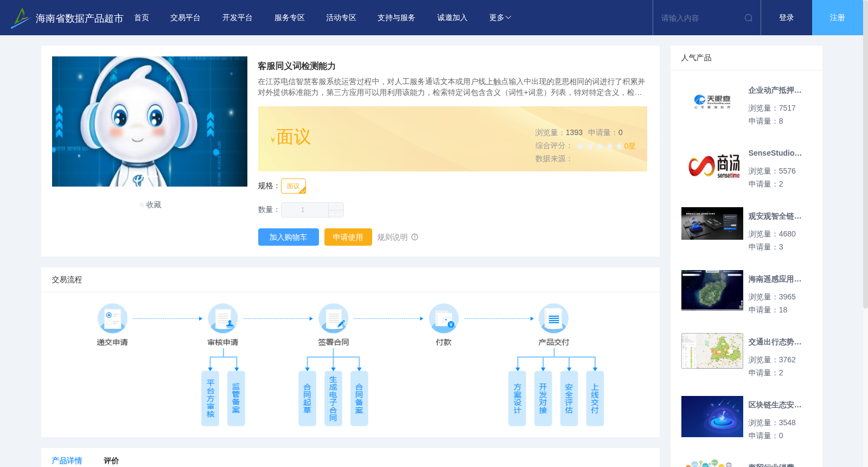868x467 pixels.
Task: Open the 天眼查 product logo thumbnail
Action: 712,102
